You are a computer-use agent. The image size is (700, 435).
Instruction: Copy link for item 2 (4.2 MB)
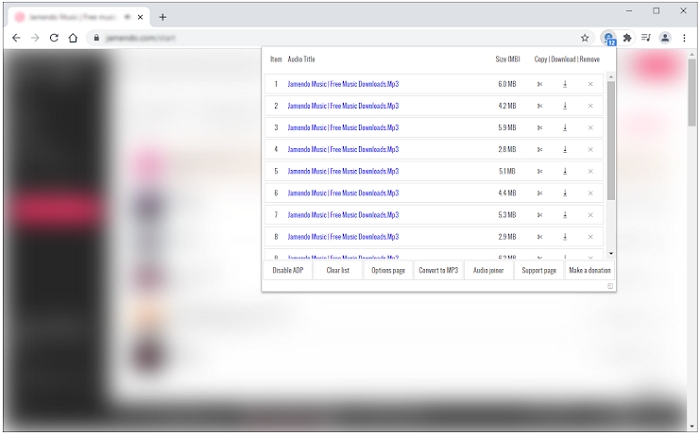pyautogui.click(x=540, y=106)
